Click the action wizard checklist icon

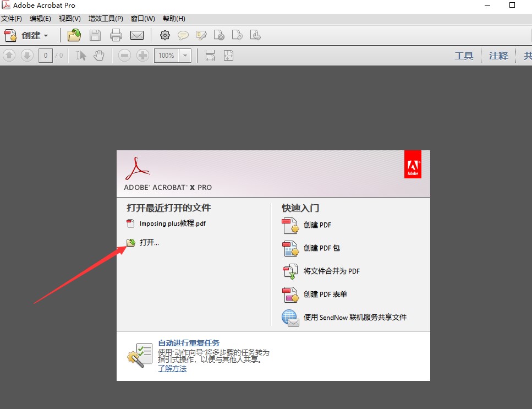pyautogui.click(x=140, y=355)
